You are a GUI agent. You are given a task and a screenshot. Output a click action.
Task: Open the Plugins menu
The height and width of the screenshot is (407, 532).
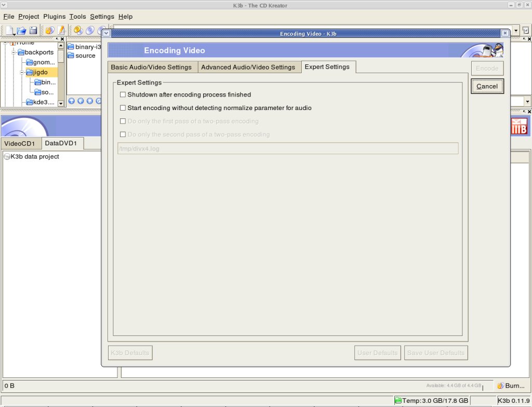pos(54,17)
